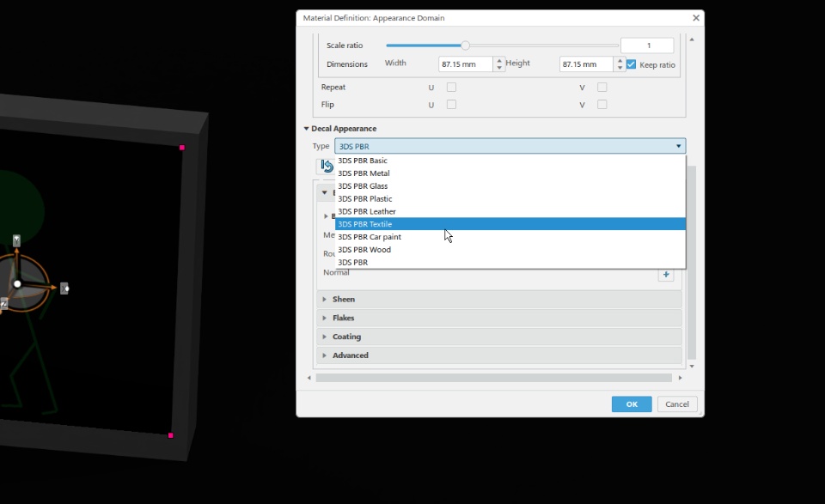The height and width of the screenshot is (504, 825).
Task: Choose plain 3DS PBR at list bottom
Action: click(x=510, y=262)
